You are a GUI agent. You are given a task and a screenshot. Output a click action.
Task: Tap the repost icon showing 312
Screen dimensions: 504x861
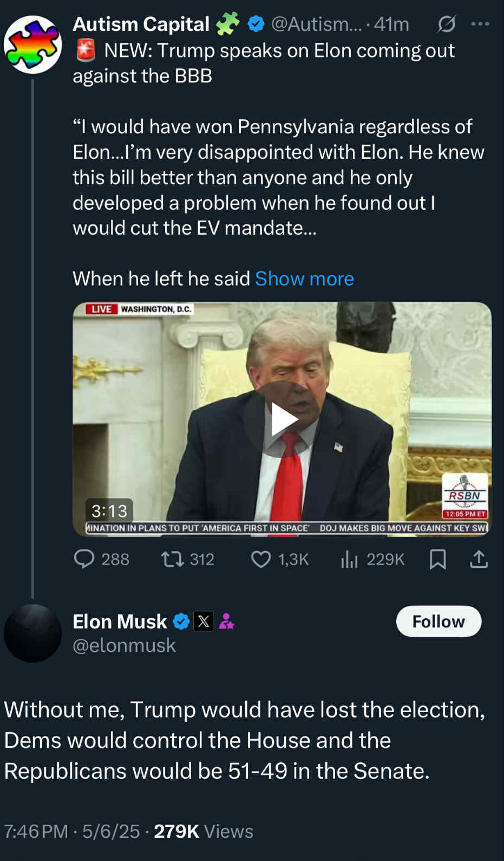pyautogui.click(x=172, y=559)
